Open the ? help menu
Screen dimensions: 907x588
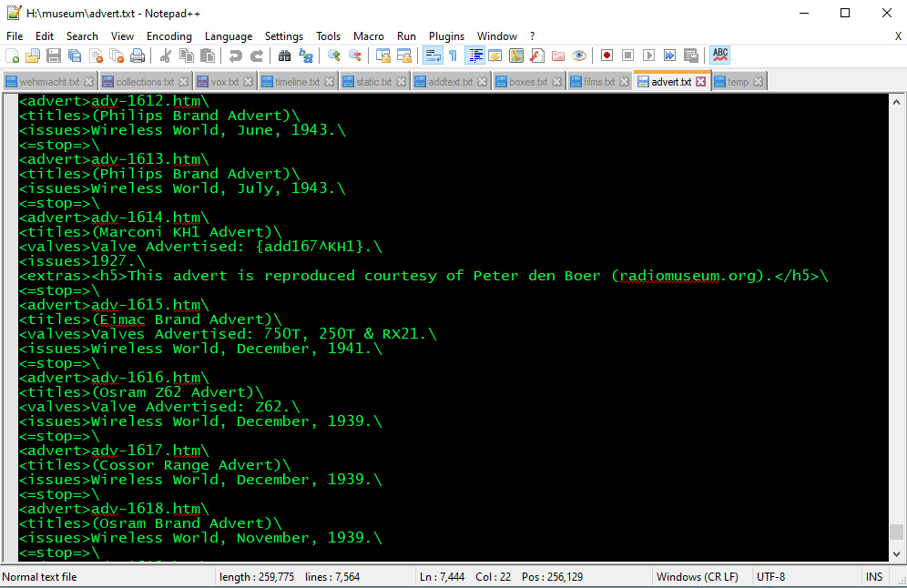[532, 36]
